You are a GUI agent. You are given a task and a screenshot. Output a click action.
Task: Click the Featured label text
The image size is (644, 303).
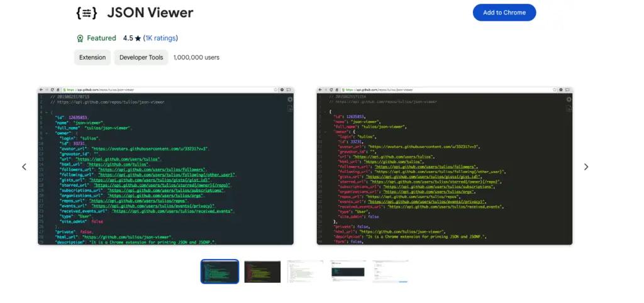pyautogui.click(x=101, y=38)
